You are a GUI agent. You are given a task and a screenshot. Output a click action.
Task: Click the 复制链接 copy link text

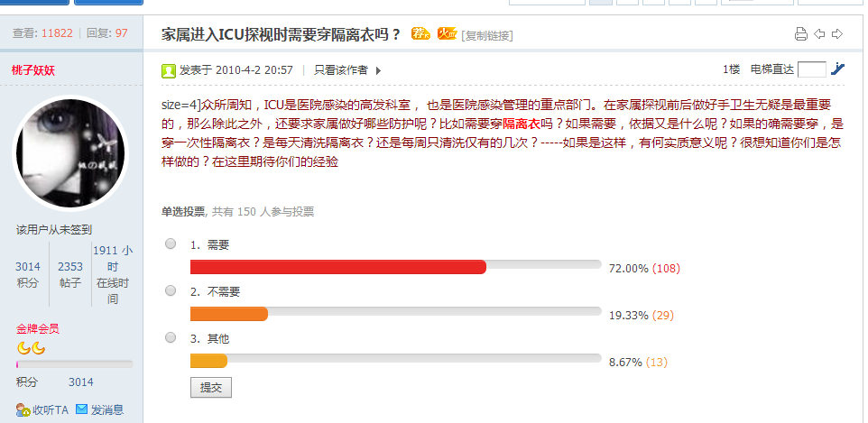(x=487, y=36)
